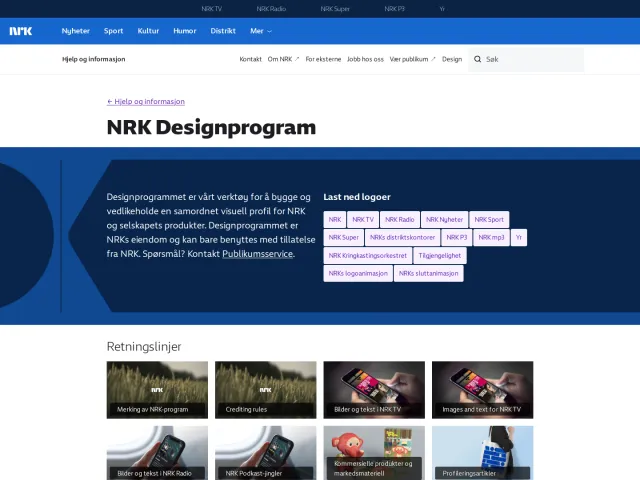Image resolution: width=640 pixels, height=480 pixels.
Task: Open NRK TV in the top bar
Action: [x=211, y=9]
